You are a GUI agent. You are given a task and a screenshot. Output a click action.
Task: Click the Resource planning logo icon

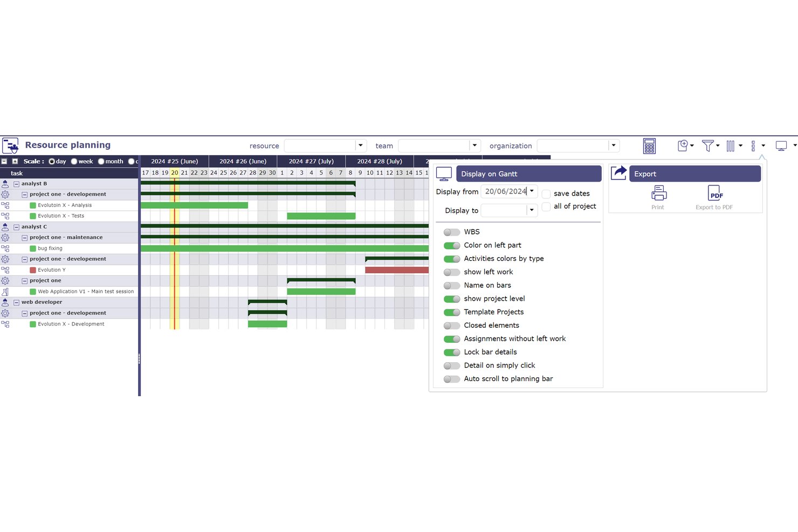click(x=10, y=146)
